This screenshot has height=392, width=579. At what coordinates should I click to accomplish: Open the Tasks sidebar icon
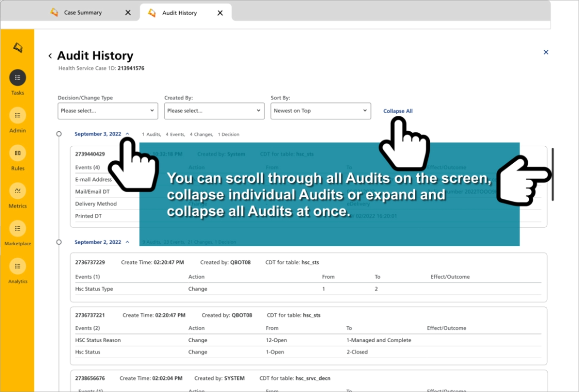coord(17,78)
